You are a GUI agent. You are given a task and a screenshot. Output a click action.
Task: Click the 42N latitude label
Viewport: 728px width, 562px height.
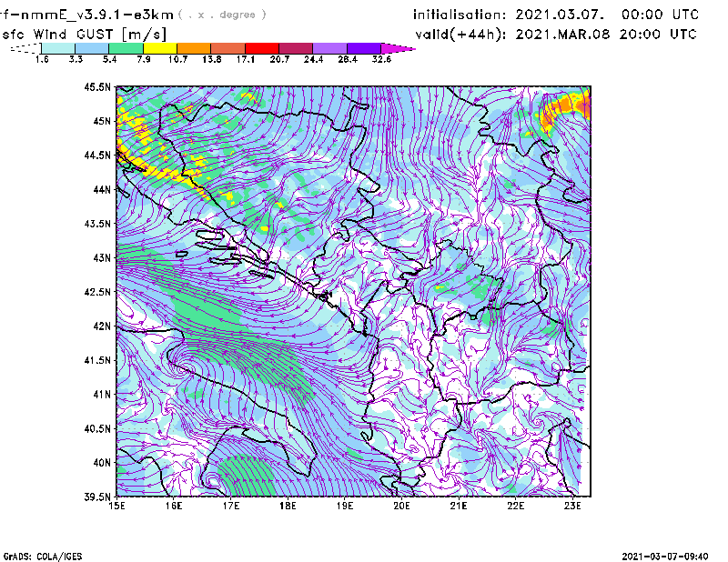tap(102, 326)
